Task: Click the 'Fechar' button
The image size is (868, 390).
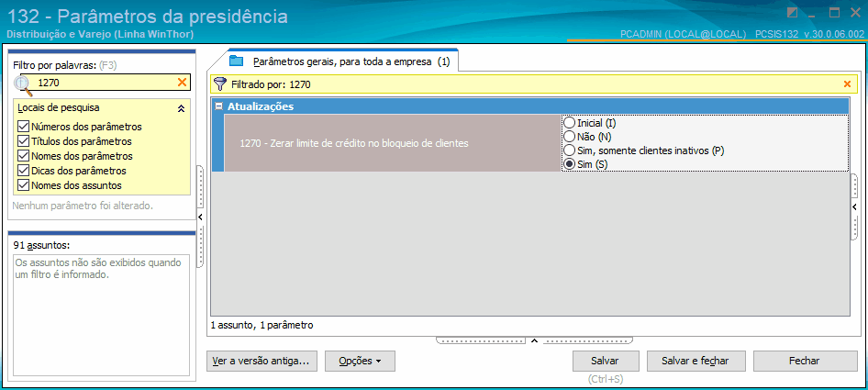Action: pyautogui.click(x=805, y=362)
